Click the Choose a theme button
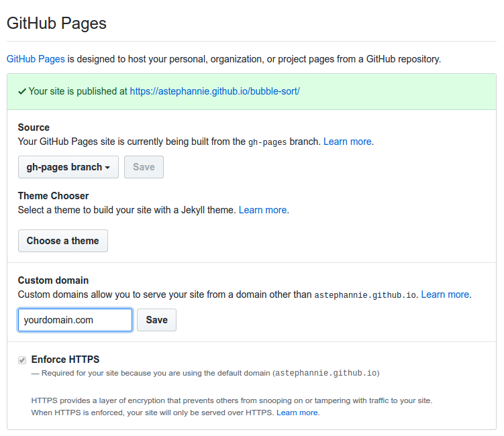Screen dimensions: 504x436 (63, 241)
